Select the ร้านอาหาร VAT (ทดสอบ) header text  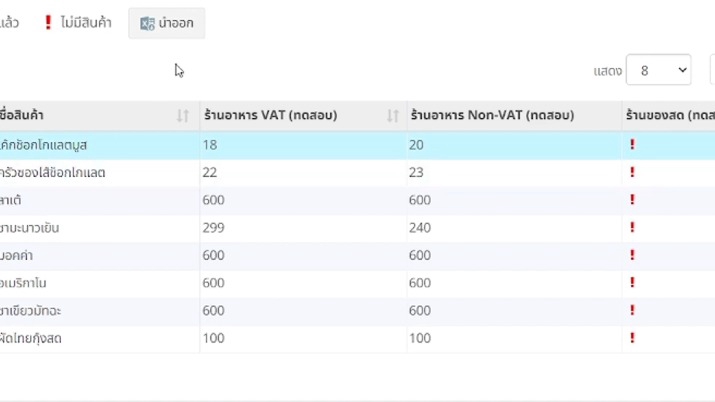coord(270,116)
